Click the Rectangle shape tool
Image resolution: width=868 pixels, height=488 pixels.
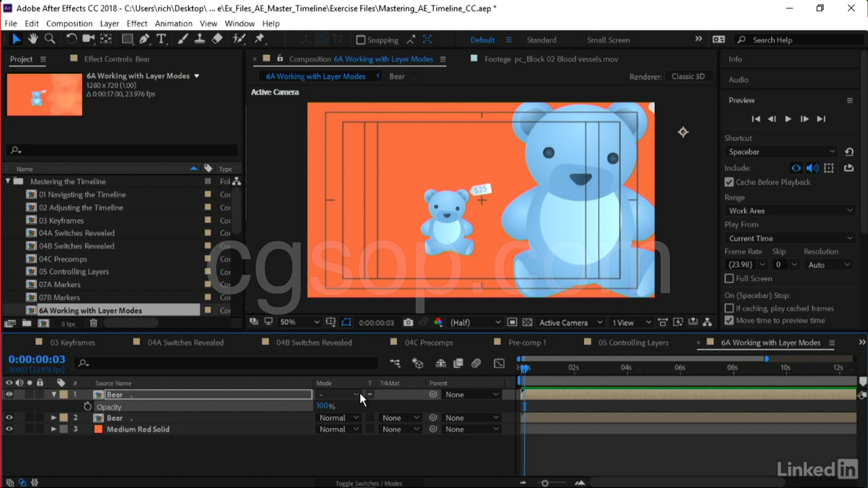click(x=127, y=39)
